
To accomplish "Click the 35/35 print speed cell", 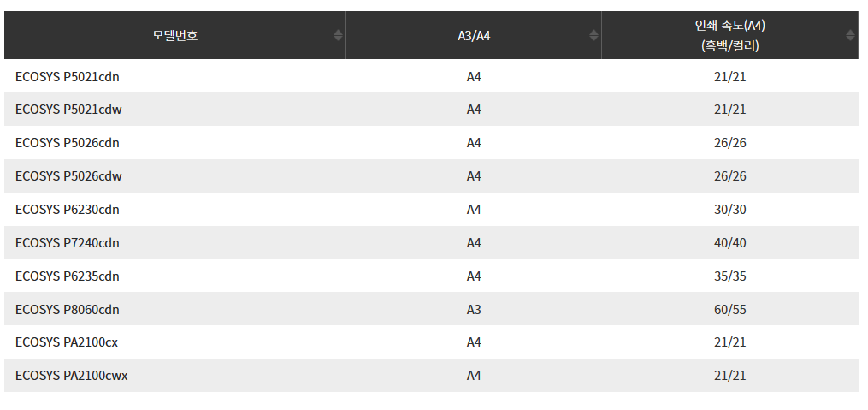I will (x=729, y=276).
